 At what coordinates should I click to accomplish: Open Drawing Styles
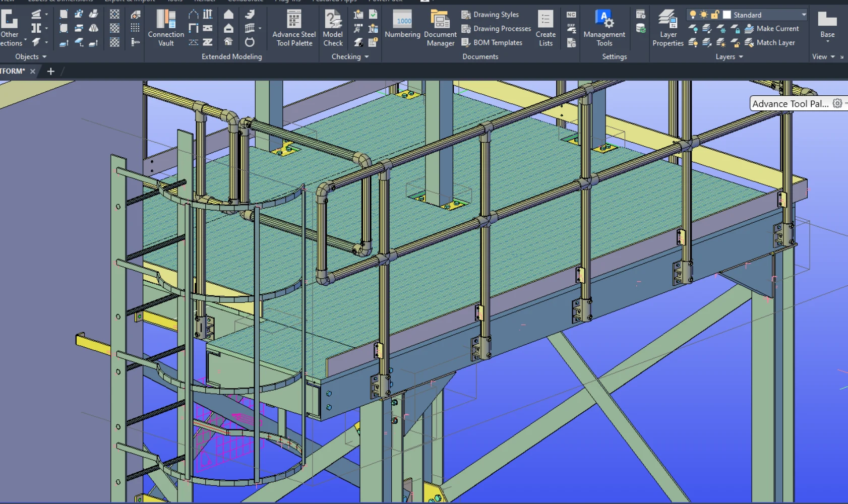[x=490, y=15]
